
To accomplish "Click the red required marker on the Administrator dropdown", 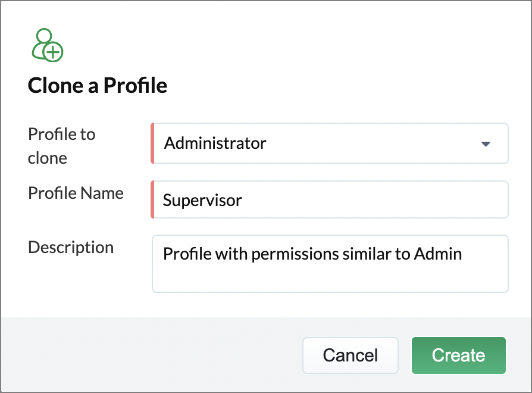I will (x=153, y=144).
